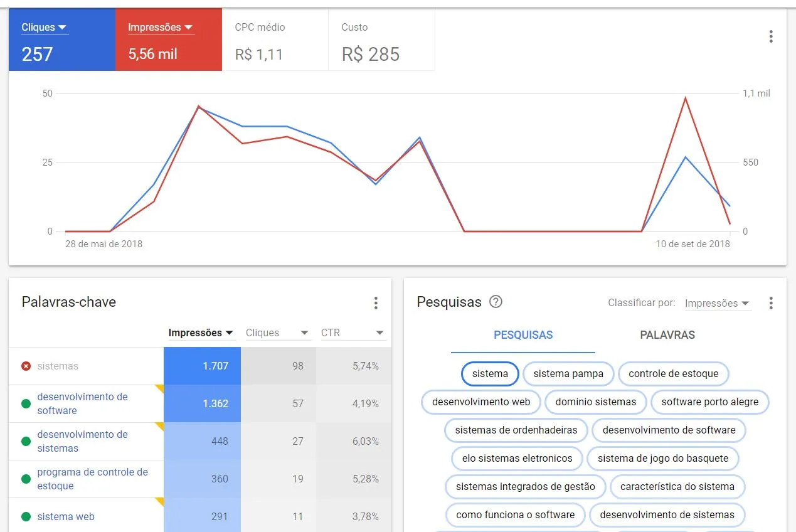Select the característica do sistema chip
This screenshot has width=796, height=532.
point(677,487)
